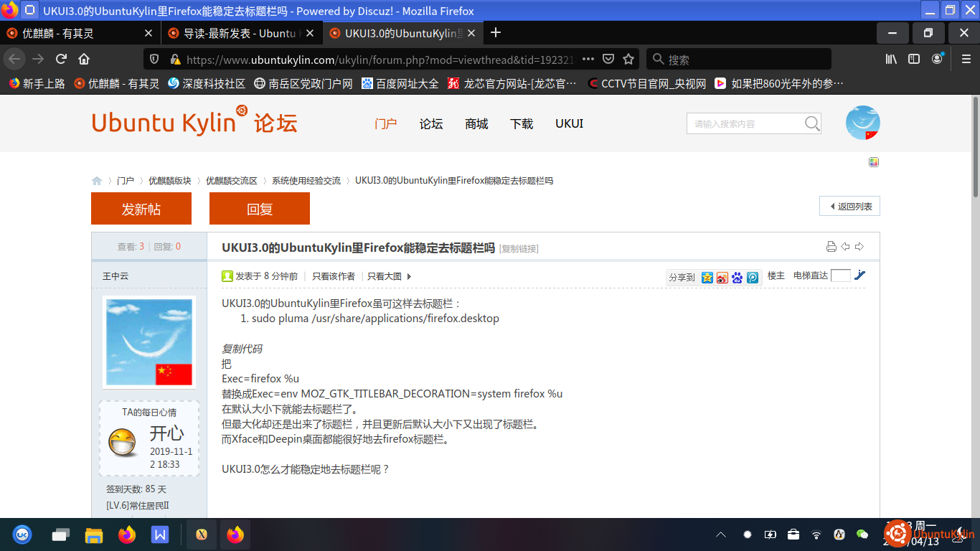Click the Wi-Fi icon in system tray
Image resolution: width=980 pixels, height=551 pixels.
pos(816,534)
